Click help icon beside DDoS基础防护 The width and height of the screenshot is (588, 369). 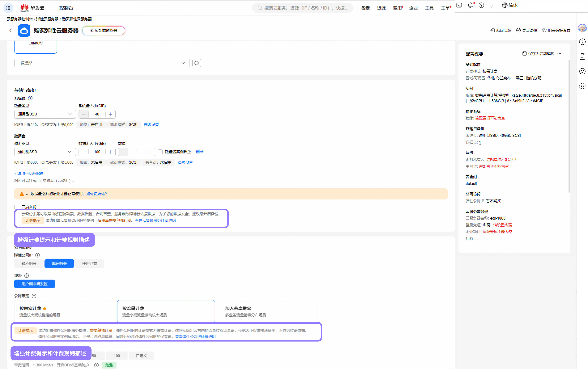point(96,365)
